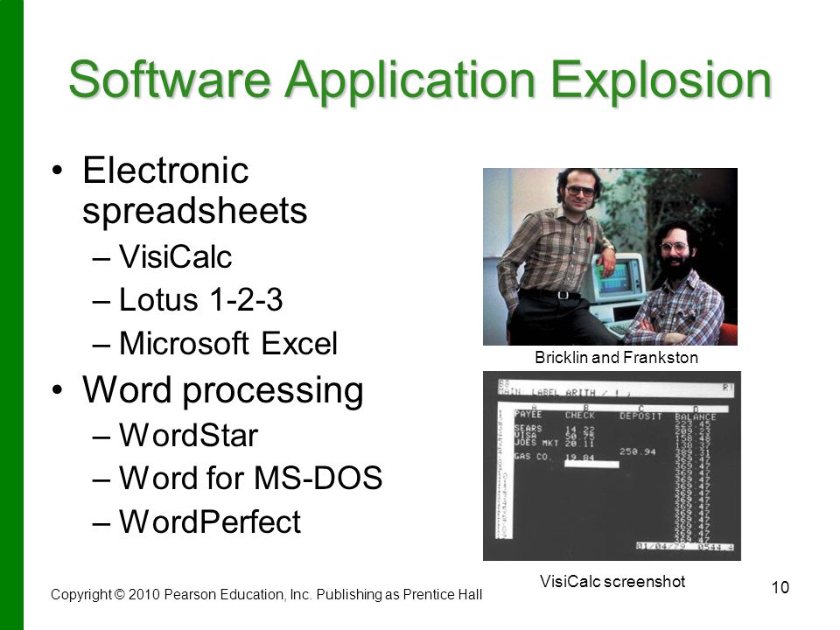The height and width of the screenshot is (630, 840).
Task: Select the "Electronic spreadsheets" bullet
Action: point(194,190)
